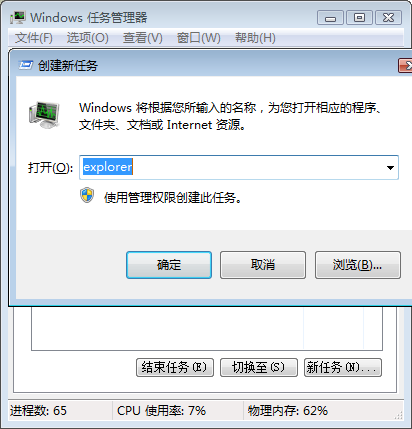Expand the Open combo box dropdown arrow
Image resolution: width=412 pixels, height=429 pixels.
[x=390, y=168]
